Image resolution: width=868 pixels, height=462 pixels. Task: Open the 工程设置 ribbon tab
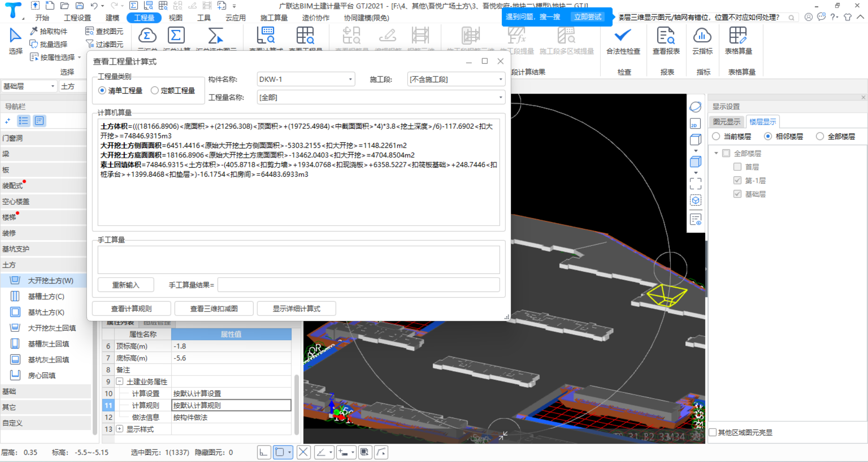[77, 18]
